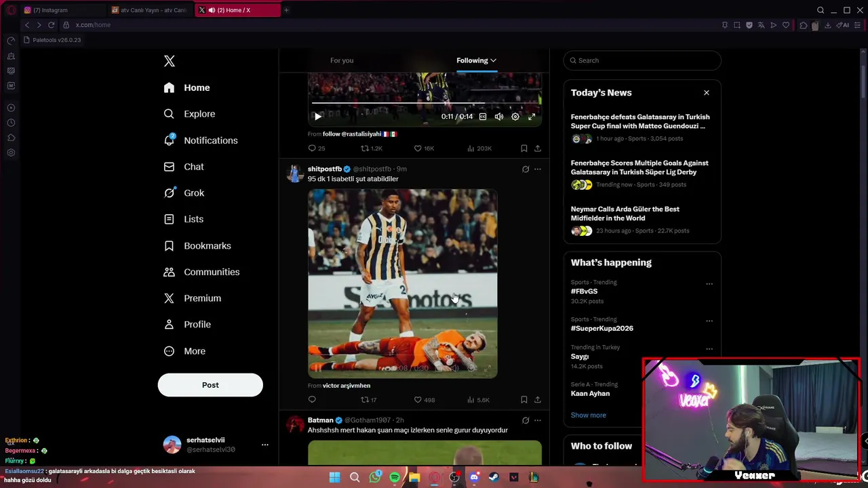Open options for the #FBvGS trend
Image resolution: width=868 pixels, height=488 pixels.
point(709,284)
